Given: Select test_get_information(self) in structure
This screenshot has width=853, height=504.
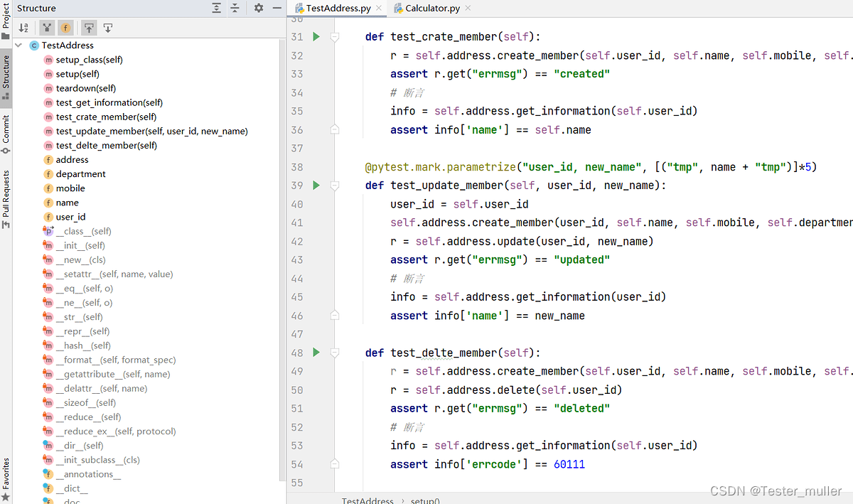Looking at the screenshot, I should point(109,102).
